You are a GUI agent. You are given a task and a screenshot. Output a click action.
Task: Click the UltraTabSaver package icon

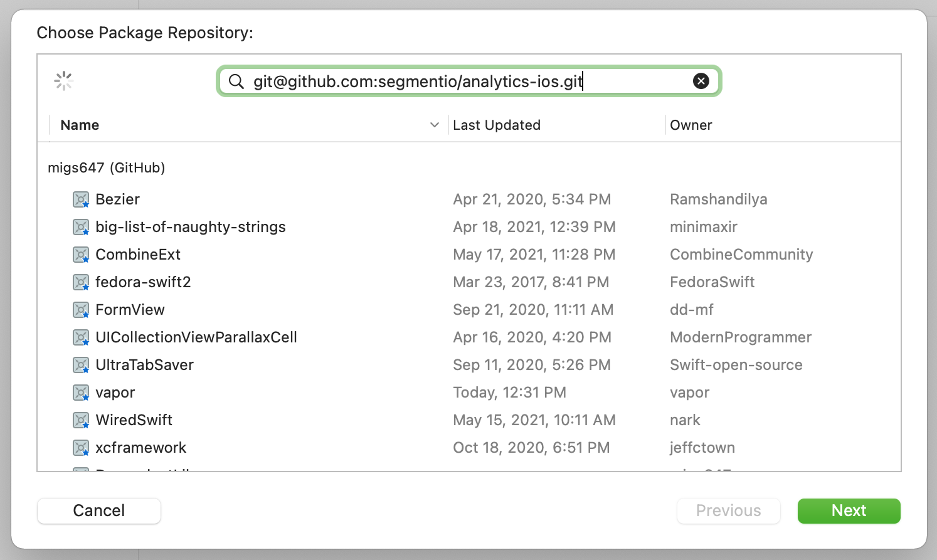pos(81,365)
